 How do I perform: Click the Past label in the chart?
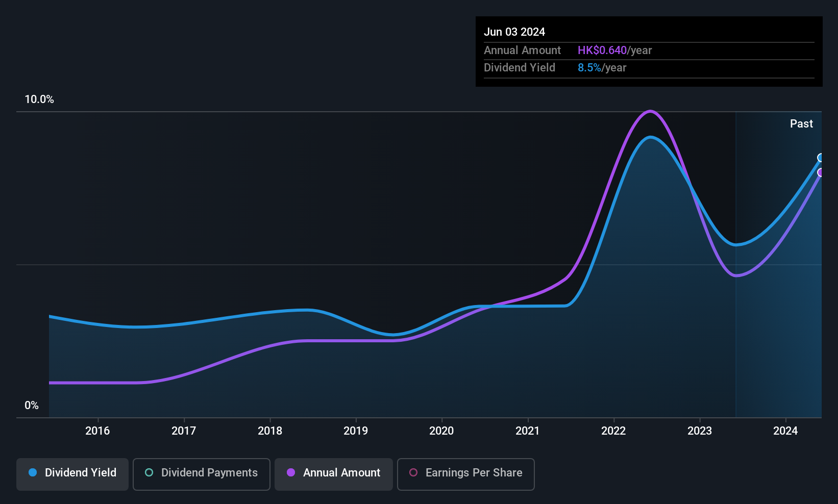[801, 123]
